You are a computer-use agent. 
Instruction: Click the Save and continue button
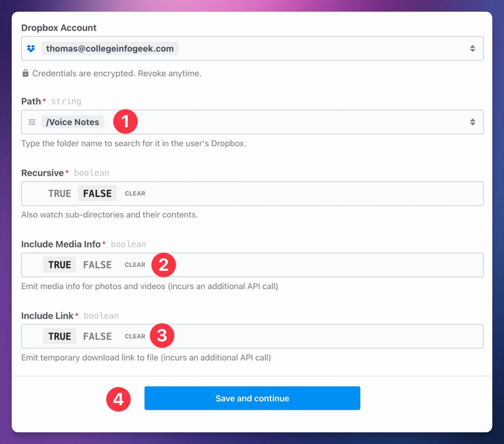pos(252,398)
